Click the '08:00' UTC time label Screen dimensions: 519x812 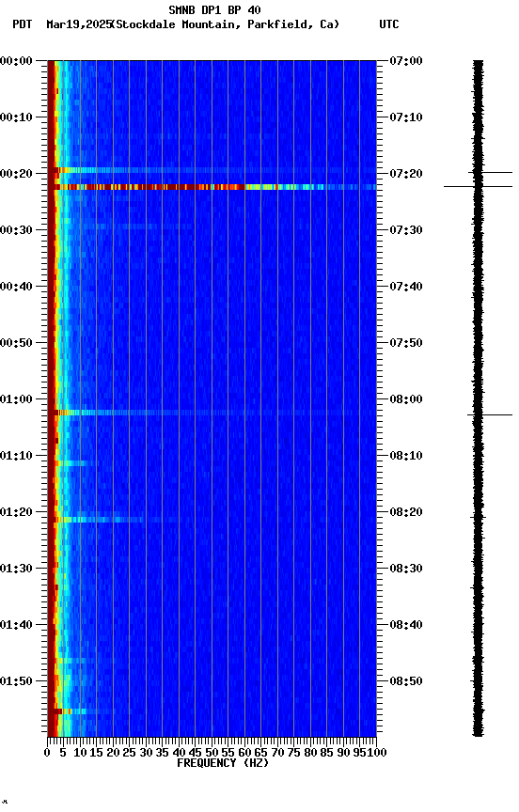406,399
